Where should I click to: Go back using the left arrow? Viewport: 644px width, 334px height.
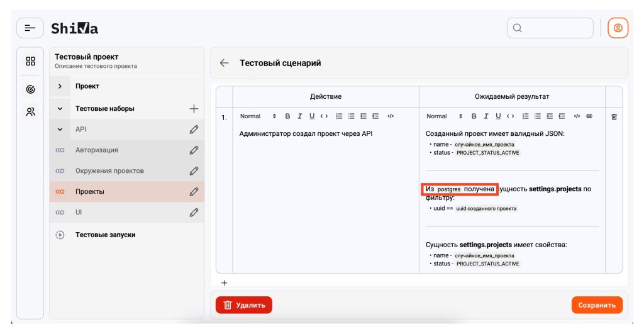tap(224, 63)
